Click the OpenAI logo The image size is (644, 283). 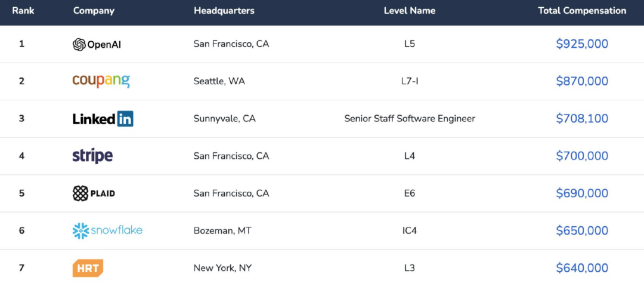coord(97,44)
